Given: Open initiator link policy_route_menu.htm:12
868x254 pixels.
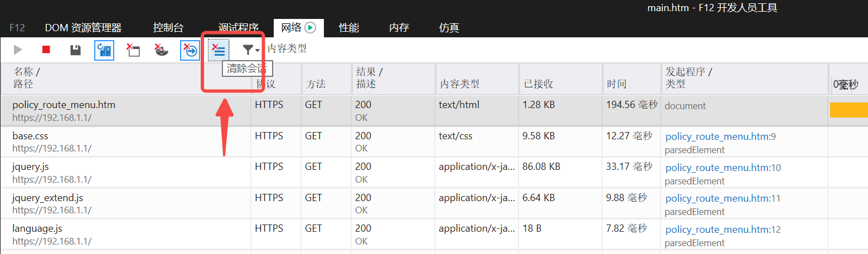Looking at the screenshot, I should click(x=723, y=229).
